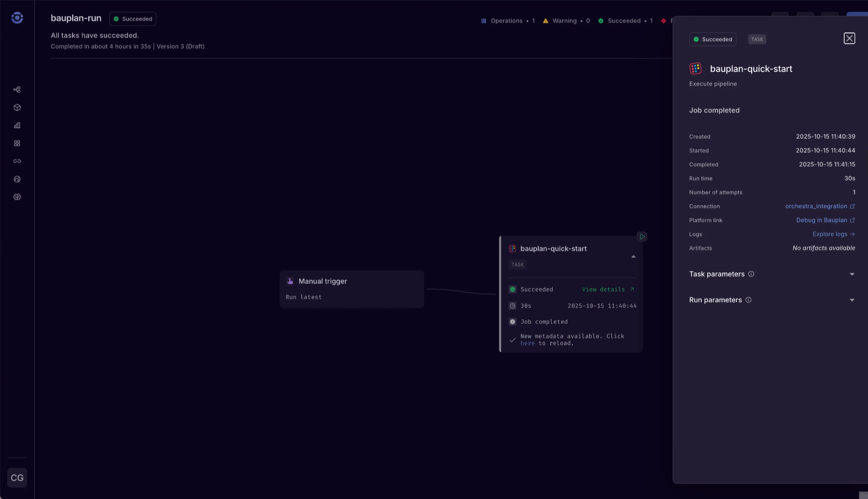The image size is (868, 499).
Task: Open the orchestra_integration connection link
Action: (x=816, y=206)
